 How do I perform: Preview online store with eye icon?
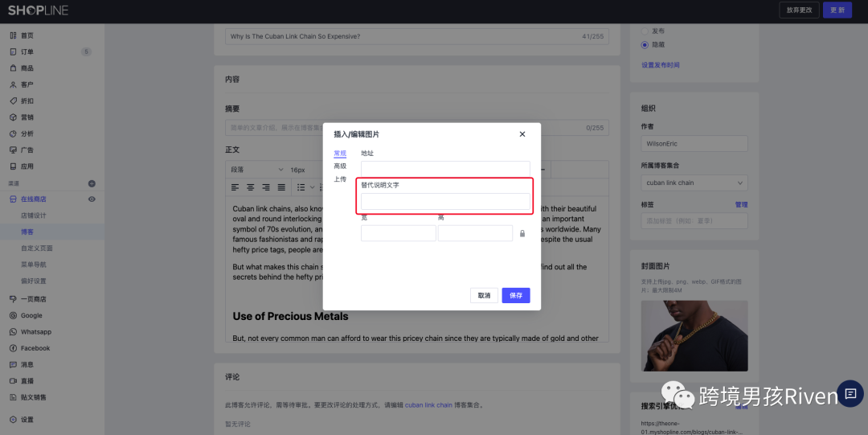click(x=92, y=199)
